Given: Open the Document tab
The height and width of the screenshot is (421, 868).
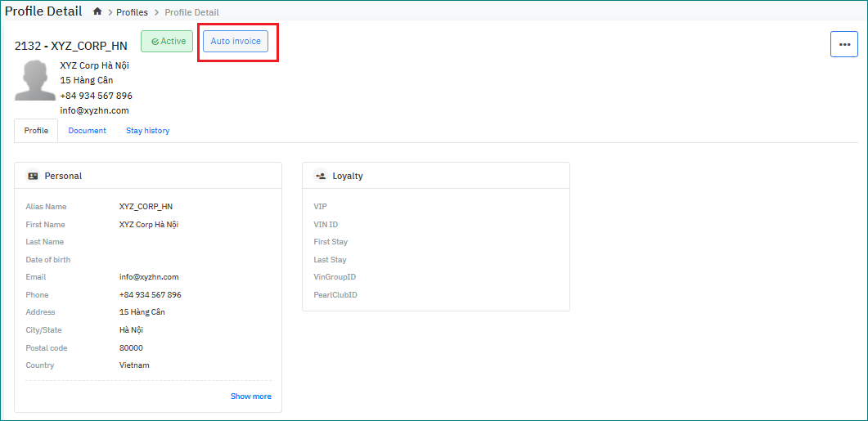Looking at the screenshot, I should 87,131.
